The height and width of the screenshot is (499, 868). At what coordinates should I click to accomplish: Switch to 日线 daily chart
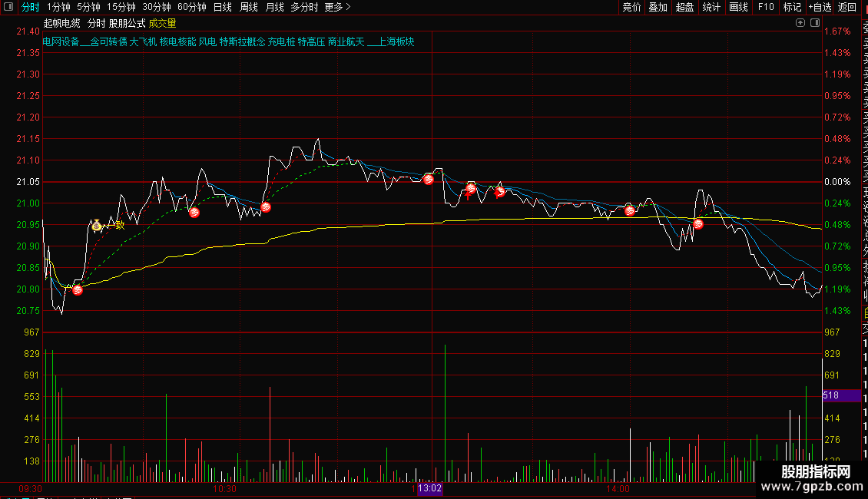pyautogui.click(x=223, y=7)
